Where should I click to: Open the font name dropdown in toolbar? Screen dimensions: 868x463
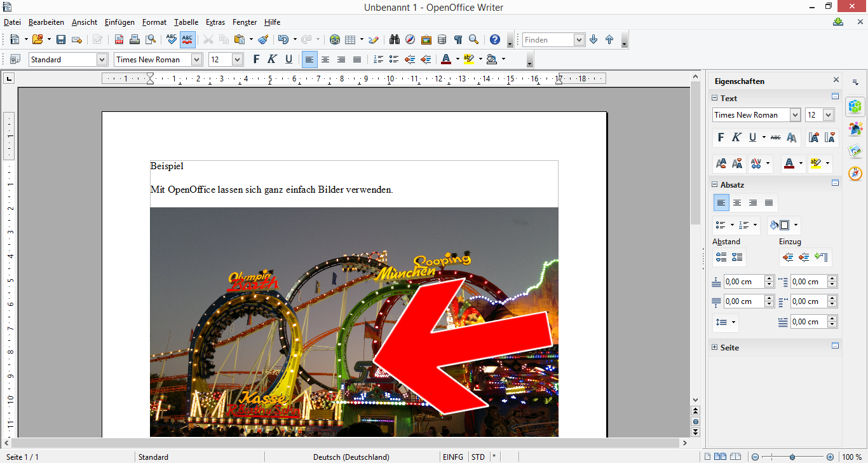tap(196, 59)
